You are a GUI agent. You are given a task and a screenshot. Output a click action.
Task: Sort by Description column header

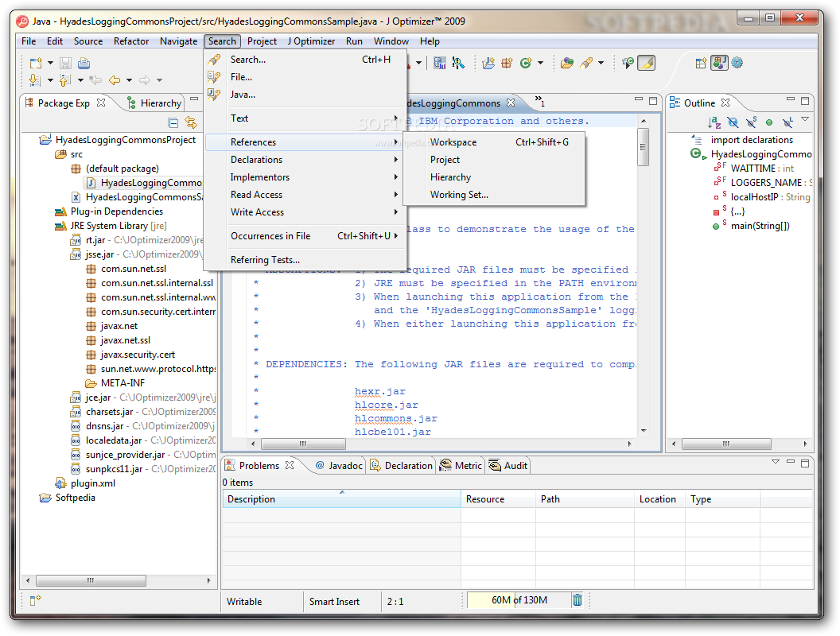pyautogui.click(x=341, y=499)
